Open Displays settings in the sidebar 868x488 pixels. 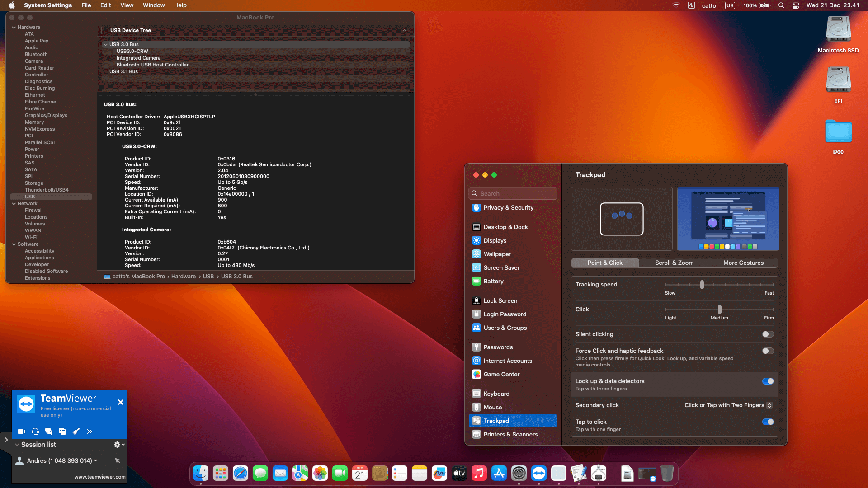pos(495,240)
